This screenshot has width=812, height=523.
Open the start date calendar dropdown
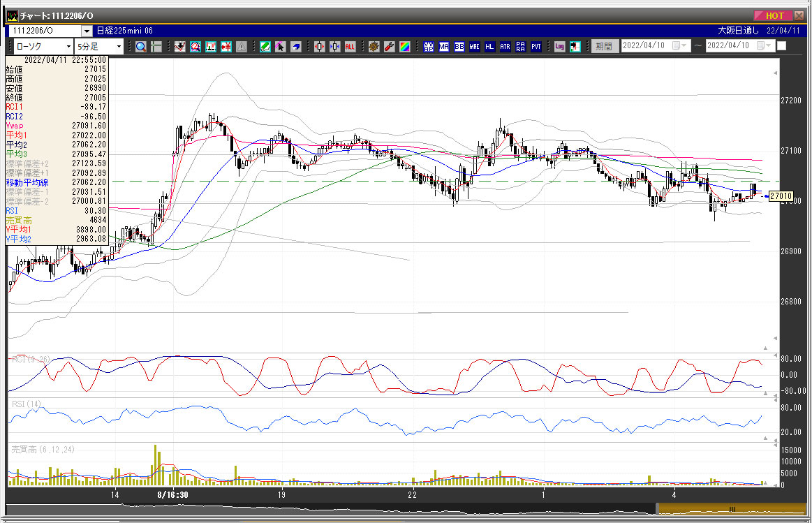click(679, 45)
